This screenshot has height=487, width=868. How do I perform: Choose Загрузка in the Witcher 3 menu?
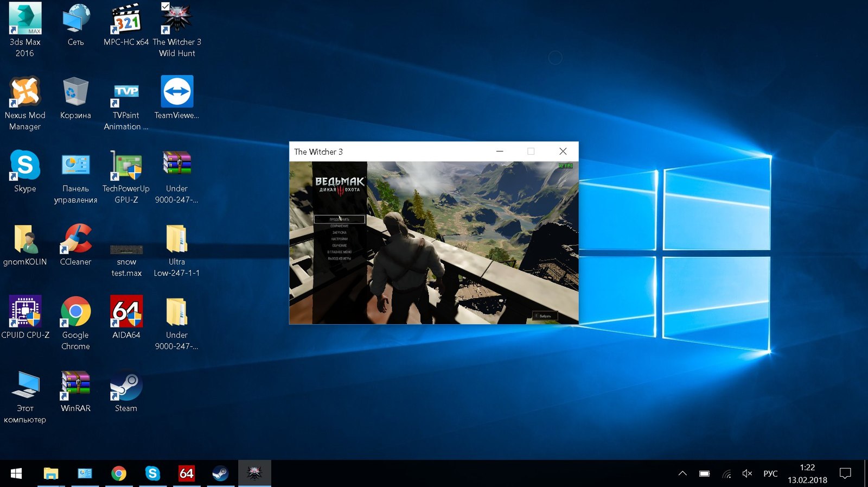coord(340,232)
